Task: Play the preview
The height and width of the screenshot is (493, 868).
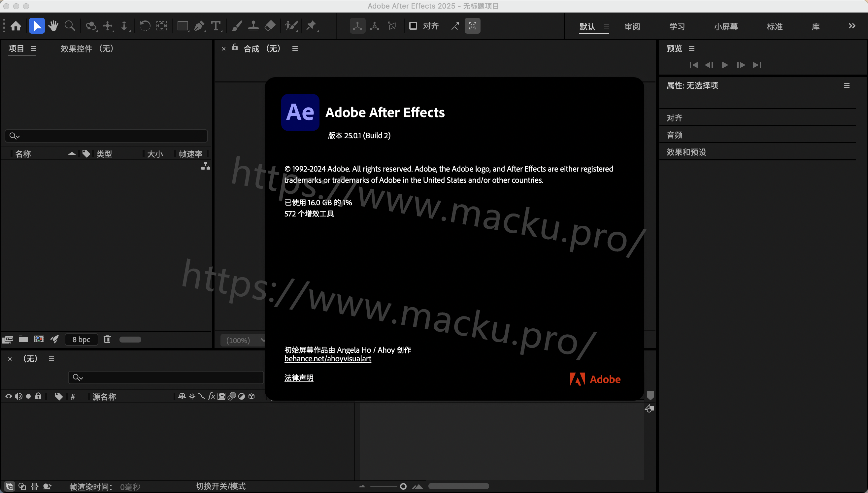Action: click(x=725, y=65)
